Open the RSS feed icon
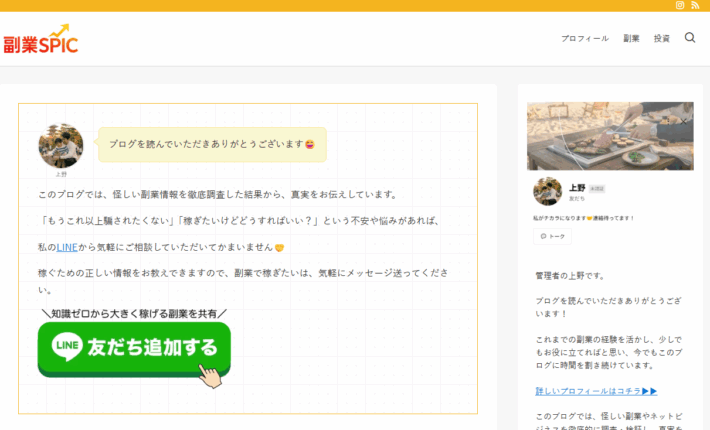Viewport: 710px width, 430px height. (x=695, y=5)
